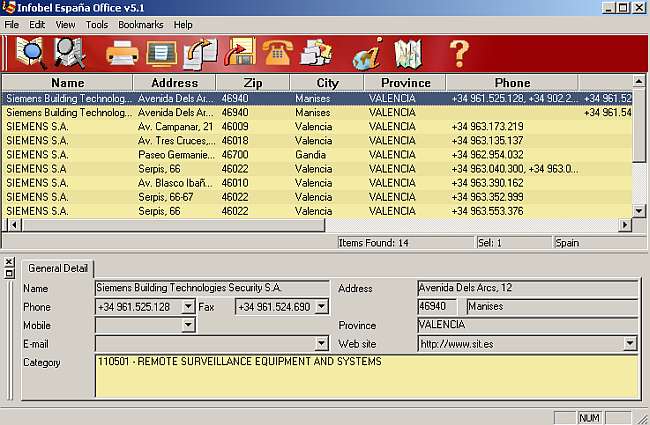Viewport: 650px width, 425px height.
Task: Select the Gandia SIEMENS S.A. row
Action: pos(317,155)
